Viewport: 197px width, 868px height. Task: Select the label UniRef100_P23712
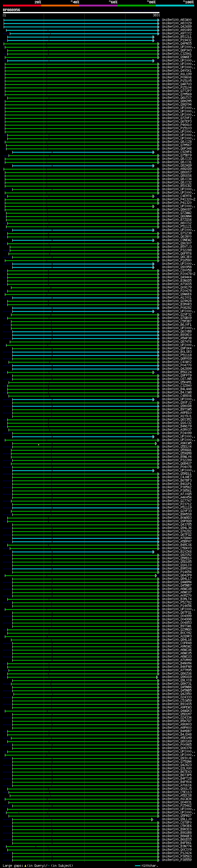click(x=176, y=504)
